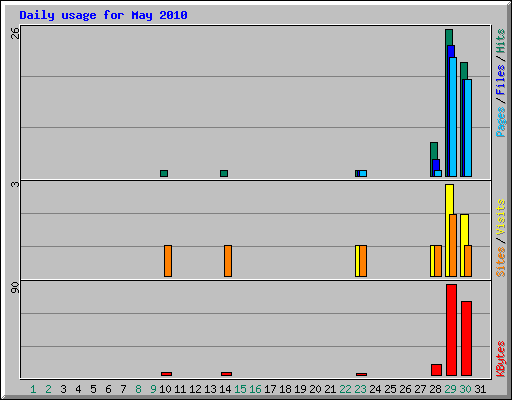The height and width of the screenshot is (400, 512).
Task: Click the orange Sites bar for day 14
Action: pyautogui.click(x=228, y=261)
